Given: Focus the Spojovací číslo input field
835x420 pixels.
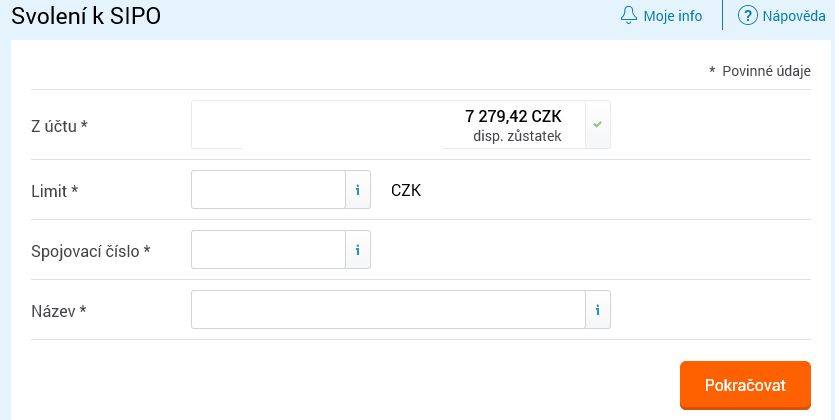Looking at the screenshot, I should click(x=268, y=250).
